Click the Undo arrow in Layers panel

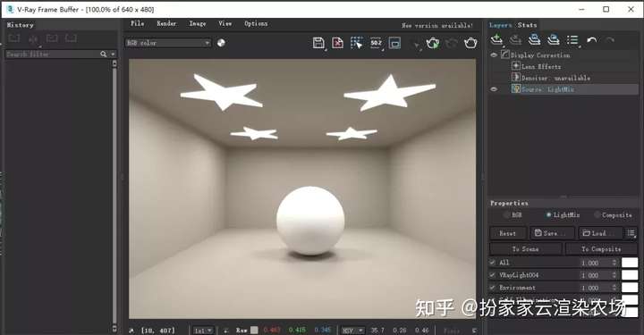click(x=592, y=40)
